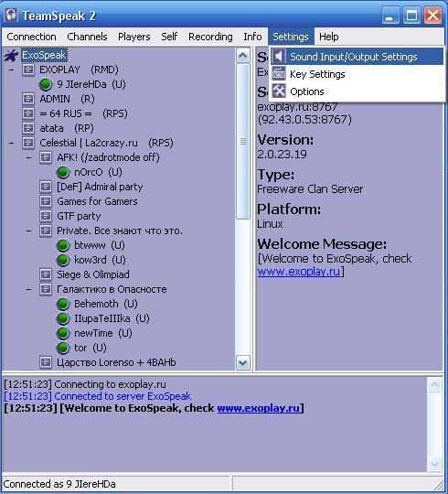Select the Siege & Olimpiad channel
The width and height of the screenshot is (448, 494).
[x=93, y=274]
